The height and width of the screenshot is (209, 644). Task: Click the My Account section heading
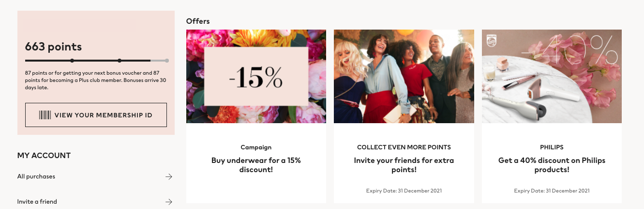tap(44, 156)
